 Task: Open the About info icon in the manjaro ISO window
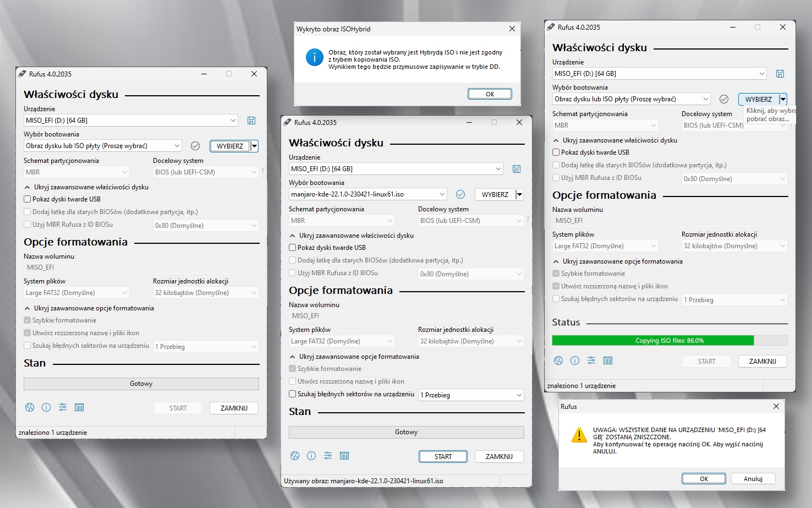[311, 456]
